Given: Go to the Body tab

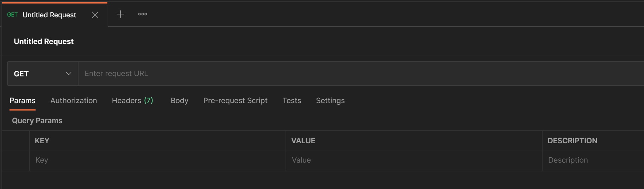Looking at the screenshot, I should pos(180,101).
